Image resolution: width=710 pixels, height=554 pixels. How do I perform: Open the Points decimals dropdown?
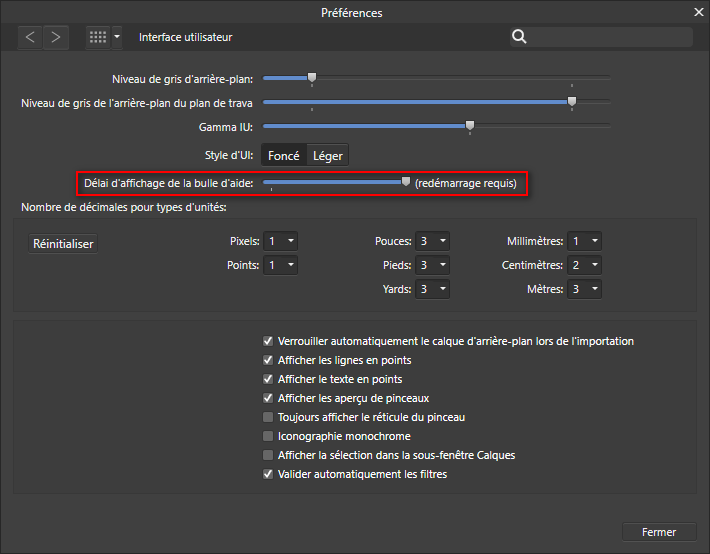[280, 265]
